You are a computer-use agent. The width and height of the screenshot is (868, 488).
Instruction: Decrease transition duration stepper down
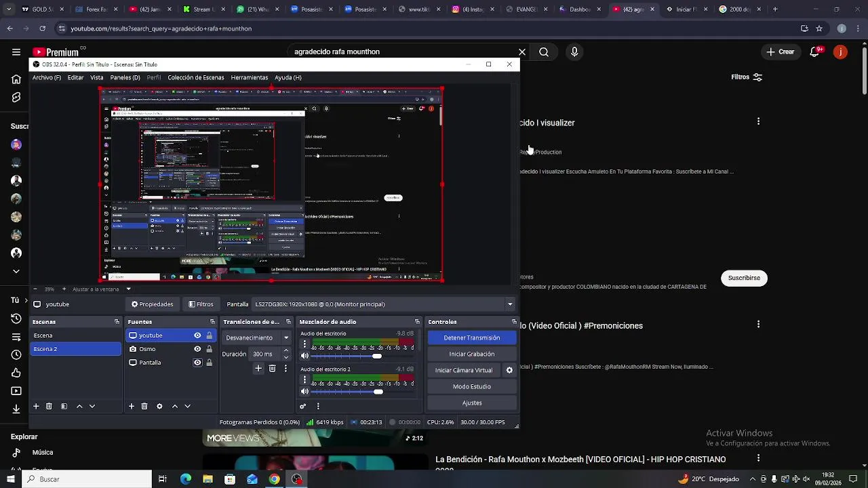286,357
